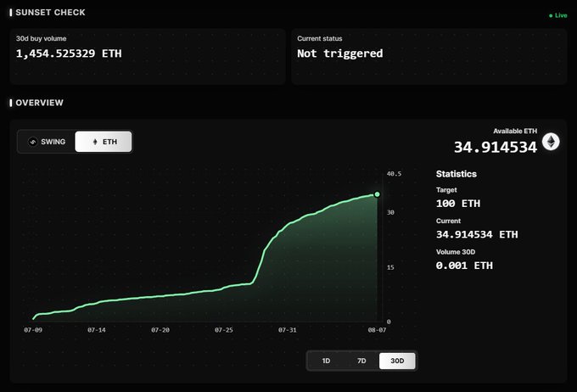The width and height of the screenshot is (577, 392).
Task: Click the Available ETH 34.914534 value
Action: tap(496, 148)
